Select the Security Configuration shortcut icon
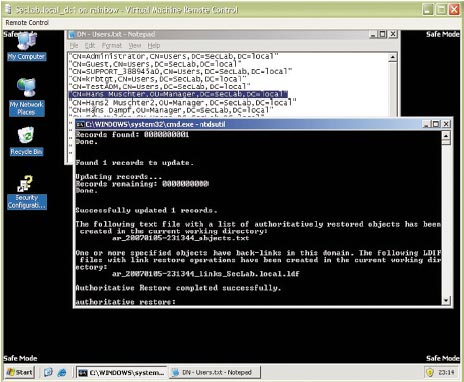464x382 pixels. coord(27,193)
